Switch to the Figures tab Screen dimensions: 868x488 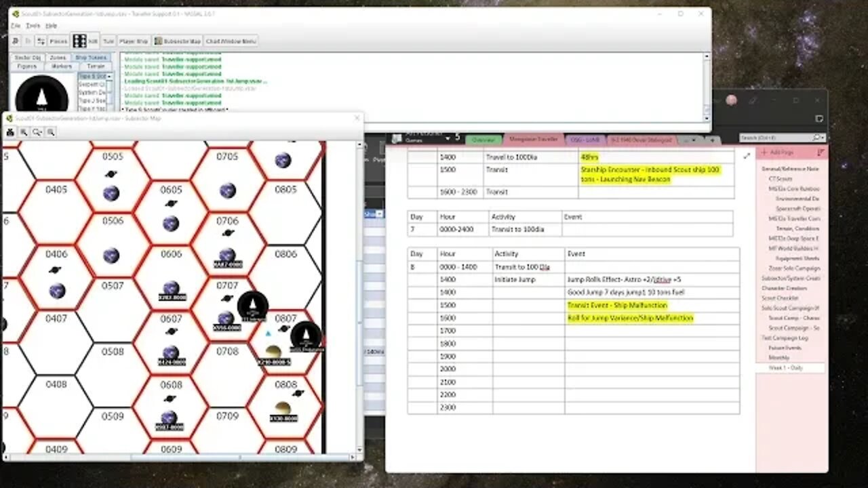pyautogui.click(x=28, y=66)
